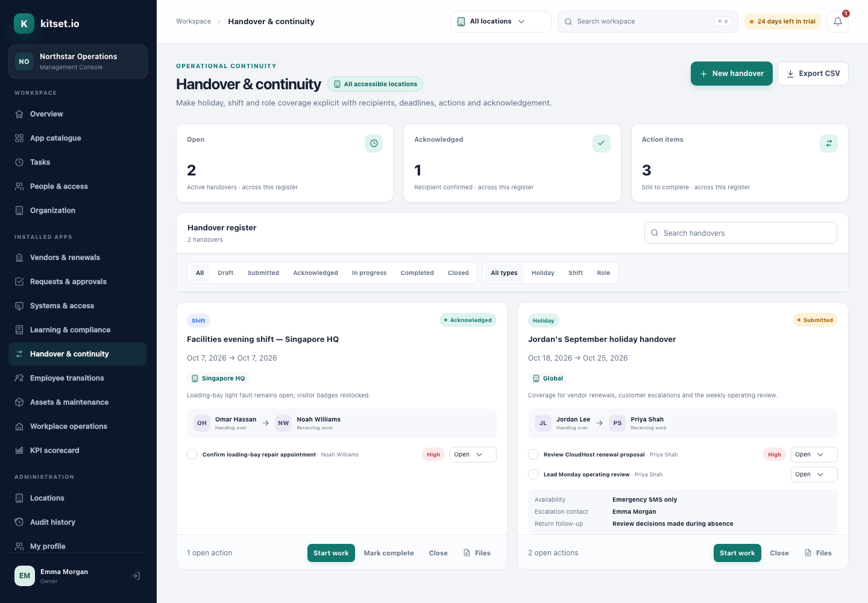Click the sign-out icon beside Emma Morgan

pyautogui.click(x=136, y=576)
